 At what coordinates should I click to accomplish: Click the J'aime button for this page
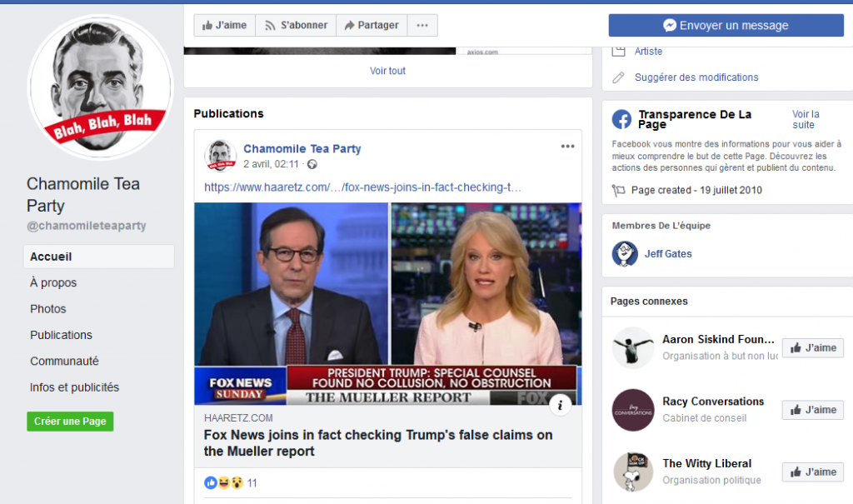(225, 25)
